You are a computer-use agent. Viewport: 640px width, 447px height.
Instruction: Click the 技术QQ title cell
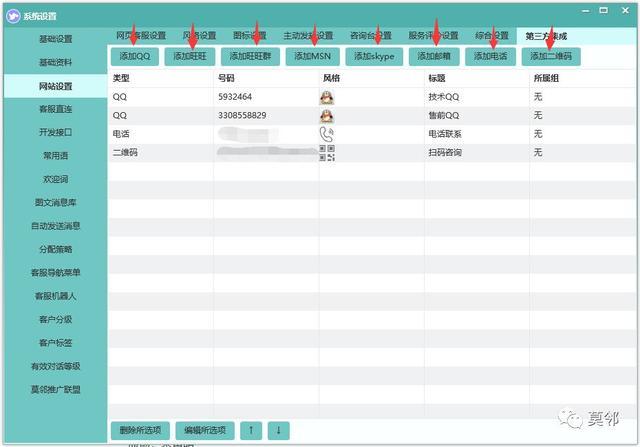(x=477, y=97)
